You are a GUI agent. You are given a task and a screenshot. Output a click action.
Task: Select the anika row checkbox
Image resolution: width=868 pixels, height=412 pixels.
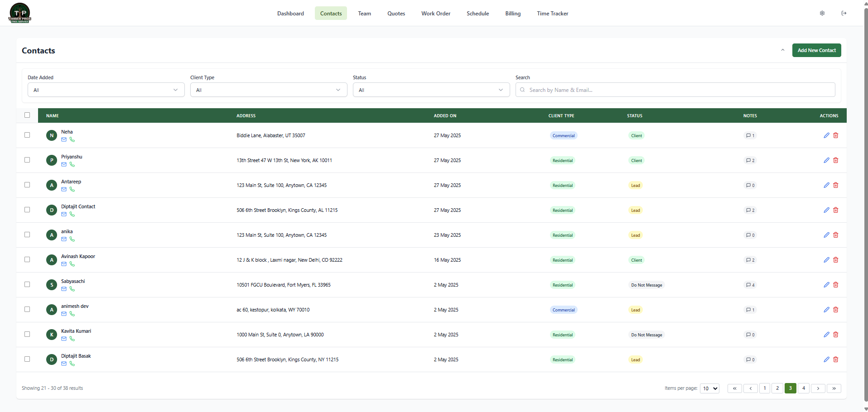point(27,235)
